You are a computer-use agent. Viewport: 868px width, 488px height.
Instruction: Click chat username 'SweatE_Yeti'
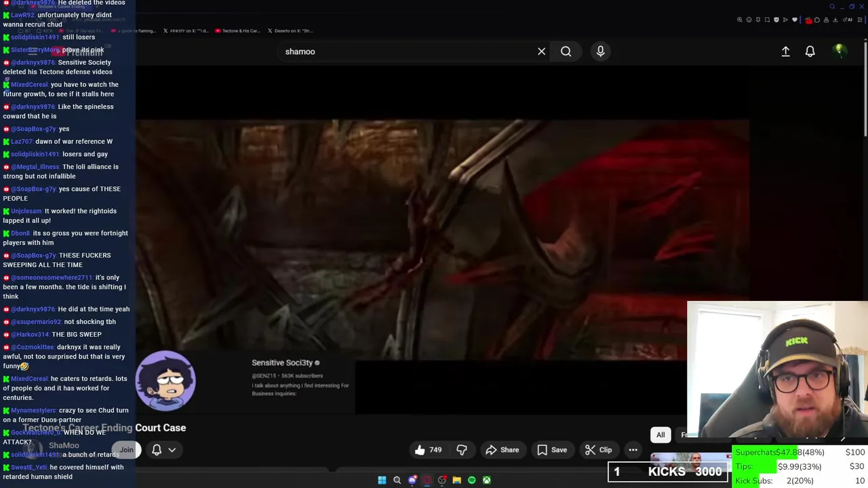28,468
